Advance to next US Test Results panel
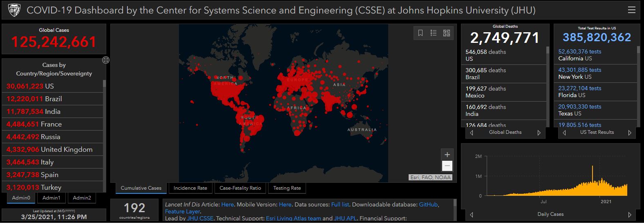The width and height of the screenshot is (644, 224). [629, 133]
